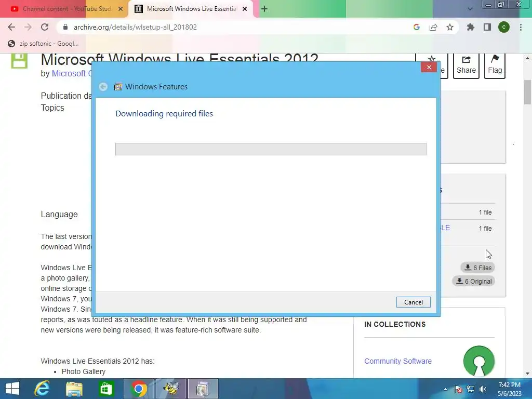
Task: Open the zip softonic bookmark
Action: point(44,44)
